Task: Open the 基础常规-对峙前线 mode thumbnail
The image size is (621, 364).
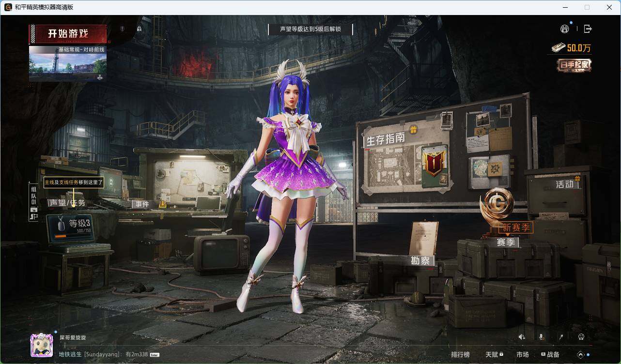Action: pyautogui.click(x=68, y=63)
